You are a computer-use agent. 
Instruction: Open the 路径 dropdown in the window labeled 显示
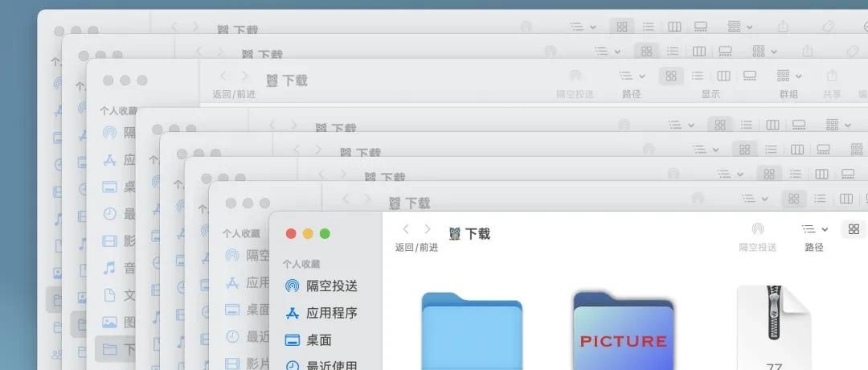click(633, 76)
